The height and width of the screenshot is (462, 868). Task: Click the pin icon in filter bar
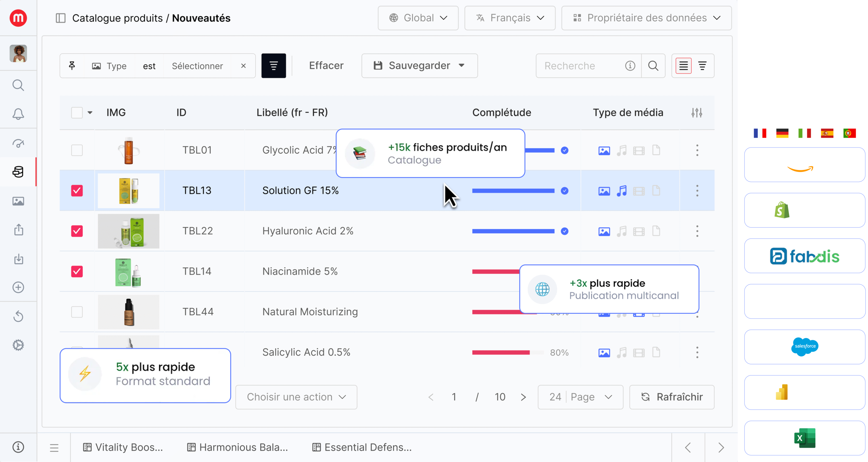72,66
